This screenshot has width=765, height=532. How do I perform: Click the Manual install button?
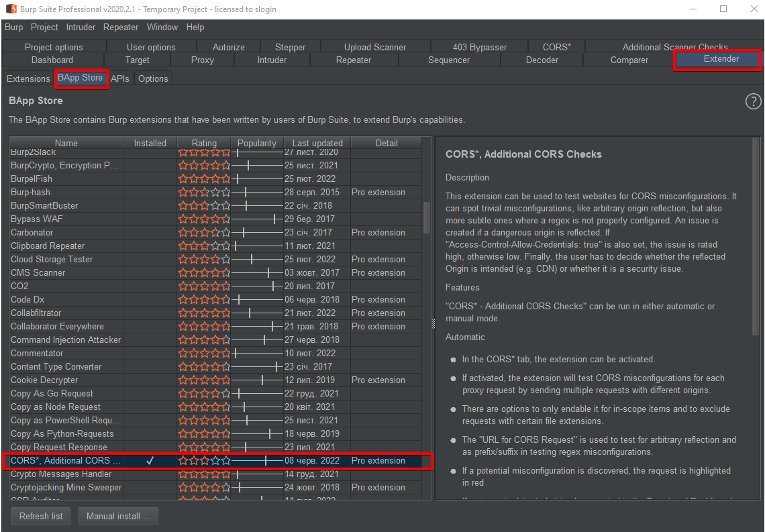coord(118,516)
